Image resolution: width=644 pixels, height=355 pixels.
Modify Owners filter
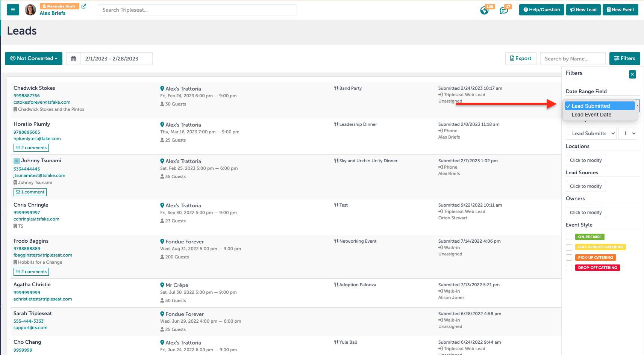click(x=586, y=213)
